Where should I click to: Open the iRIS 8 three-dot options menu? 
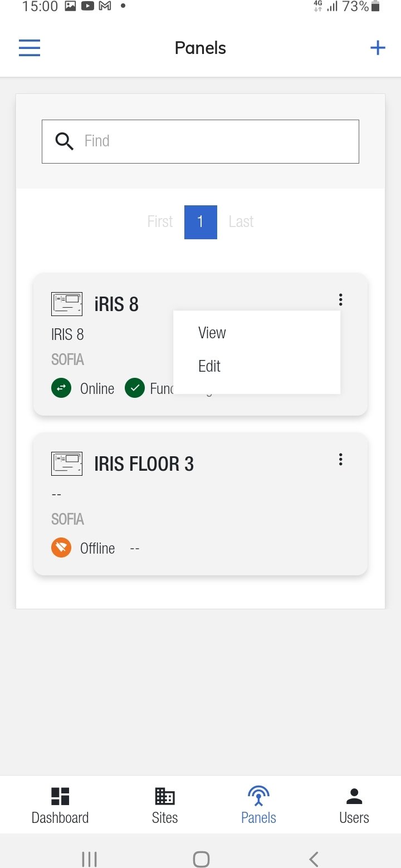340,300
